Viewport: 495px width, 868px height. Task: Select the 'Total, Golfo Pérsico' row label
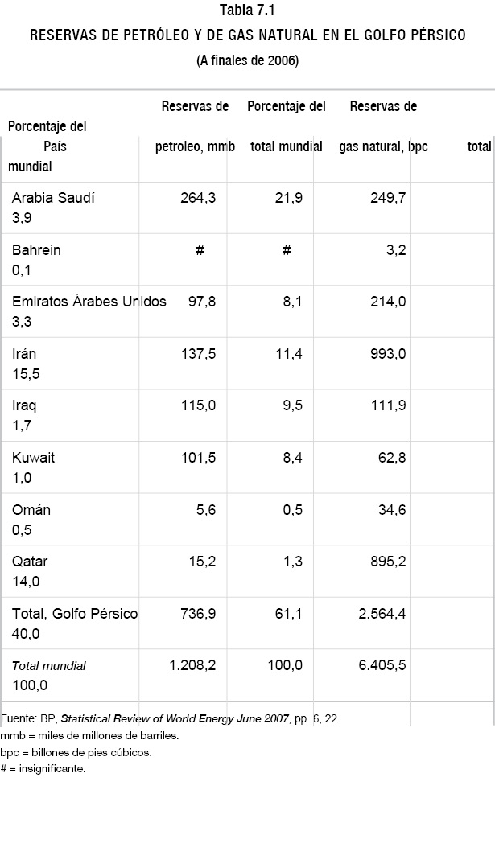click(75, 614)
